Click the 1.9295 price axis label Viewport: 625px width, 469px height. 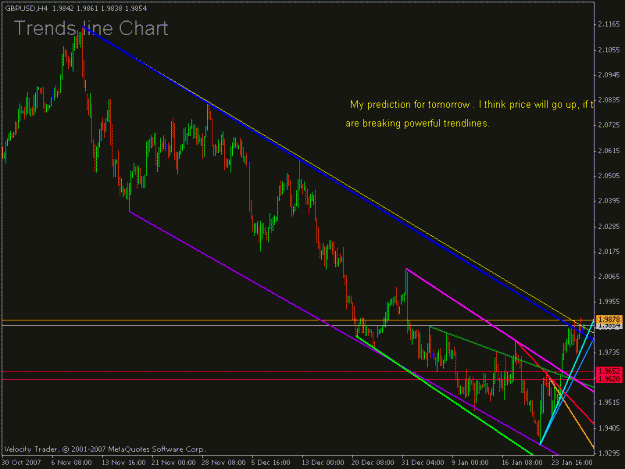(609, 453)
